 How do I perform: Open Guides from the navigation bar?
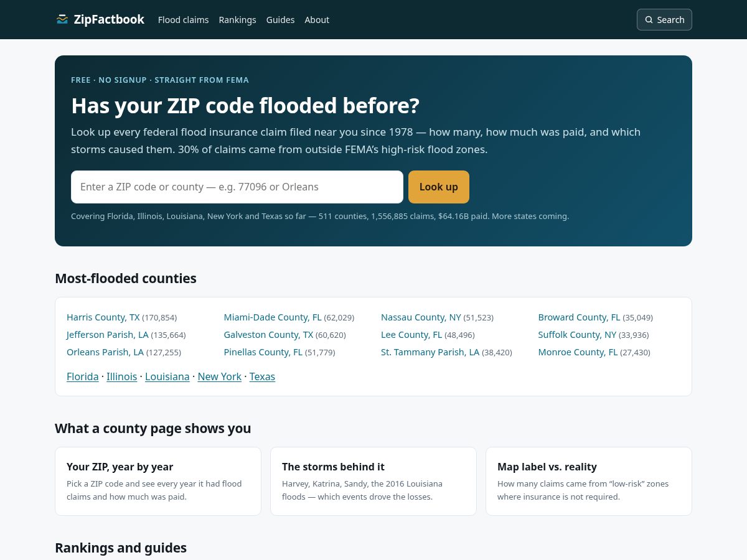[280, 20]
